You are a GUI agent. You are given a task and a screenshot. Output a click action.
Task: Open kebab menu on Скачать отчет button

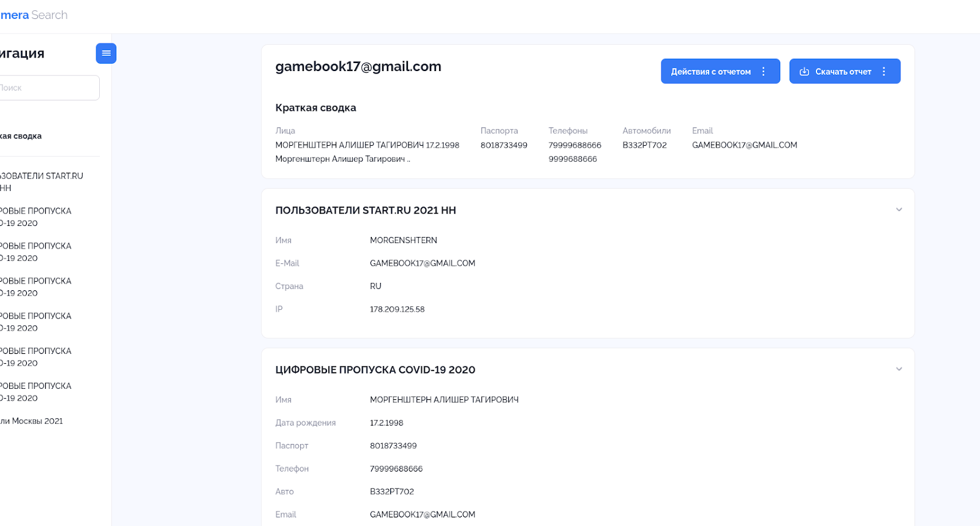(884, 72)
